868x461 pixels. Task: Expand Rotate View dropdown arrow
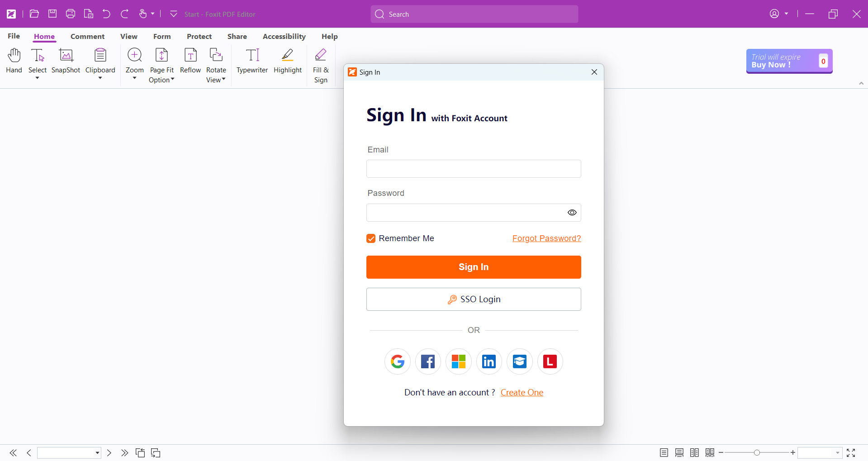(x=223, y=79)
